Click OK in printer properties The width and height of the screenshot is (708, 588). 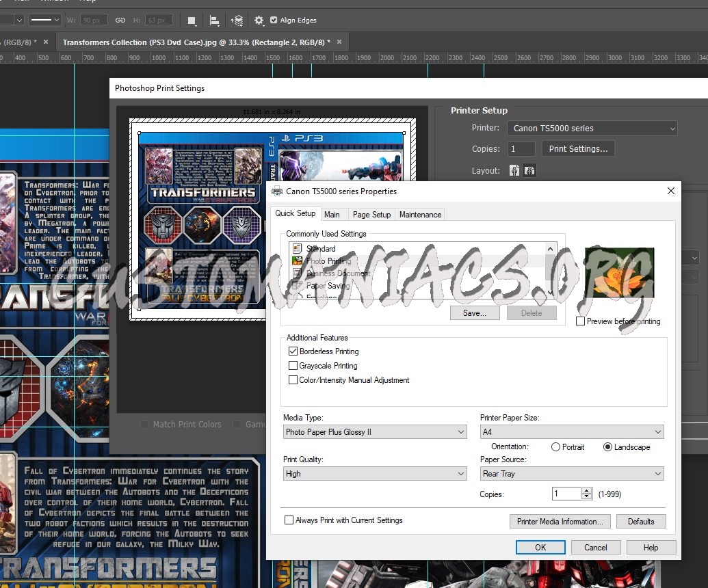click(x=540, y=548)
